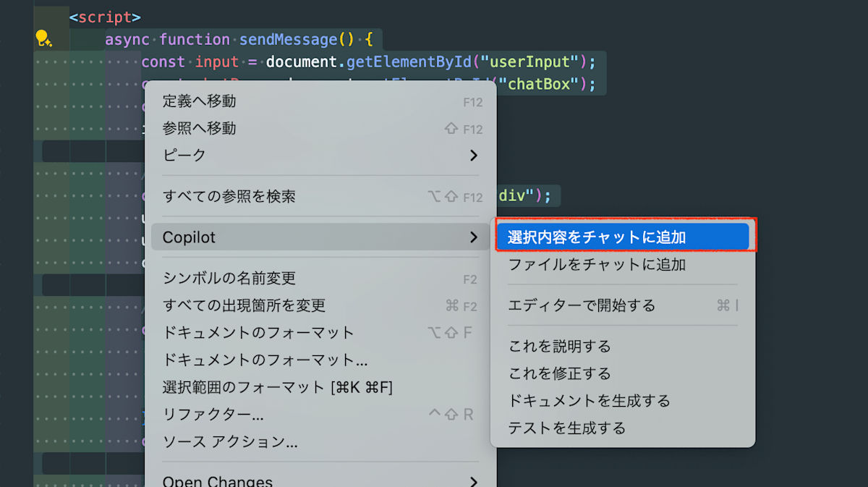Open the Copilot submenu item
868x487 pixels.
320,237
